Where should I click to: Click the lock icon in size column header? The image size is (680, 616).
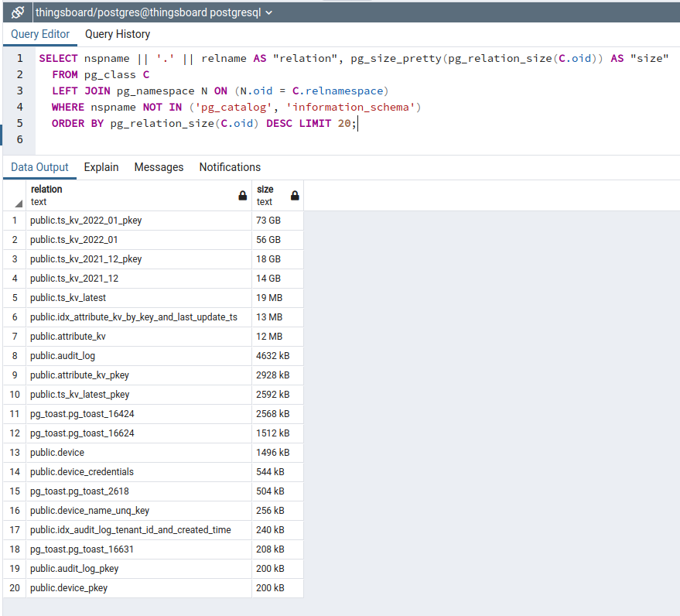point(295,196)
